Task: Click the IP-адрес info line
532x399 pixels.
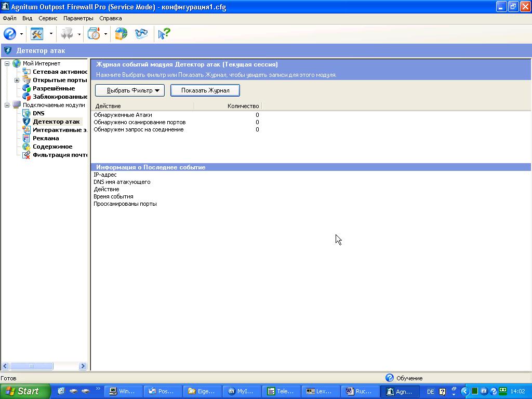Action: click(105, 175)
